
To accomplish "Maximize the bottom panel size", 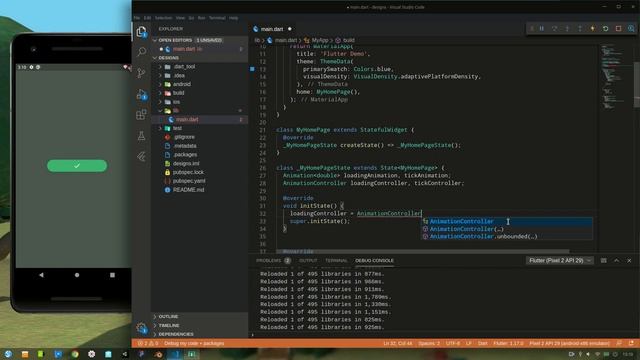I will click(616, 260).
